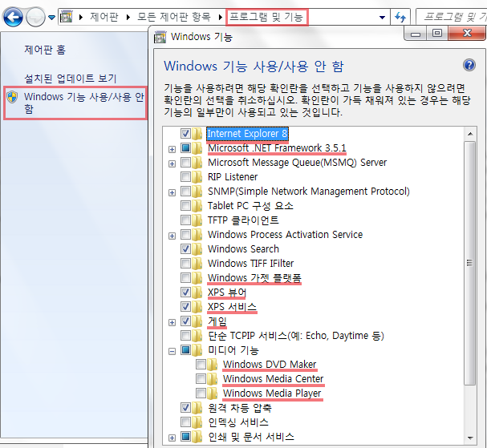
Task: Expand the SNMP node
Action: click(172, 192)
